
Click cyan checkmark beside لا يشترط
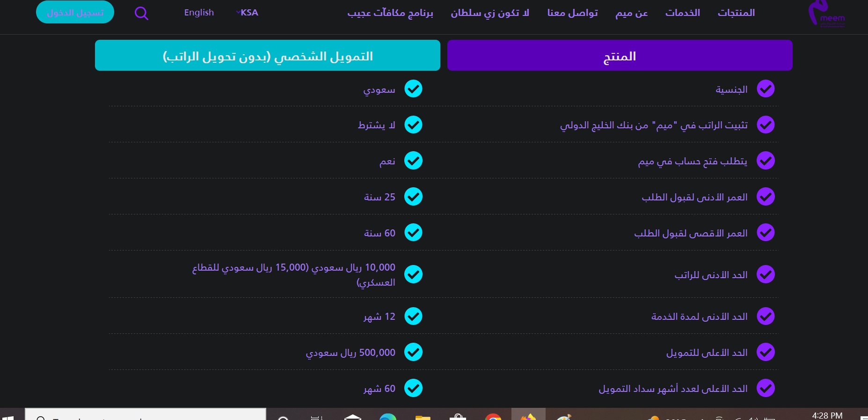click(x=413, y=125)
